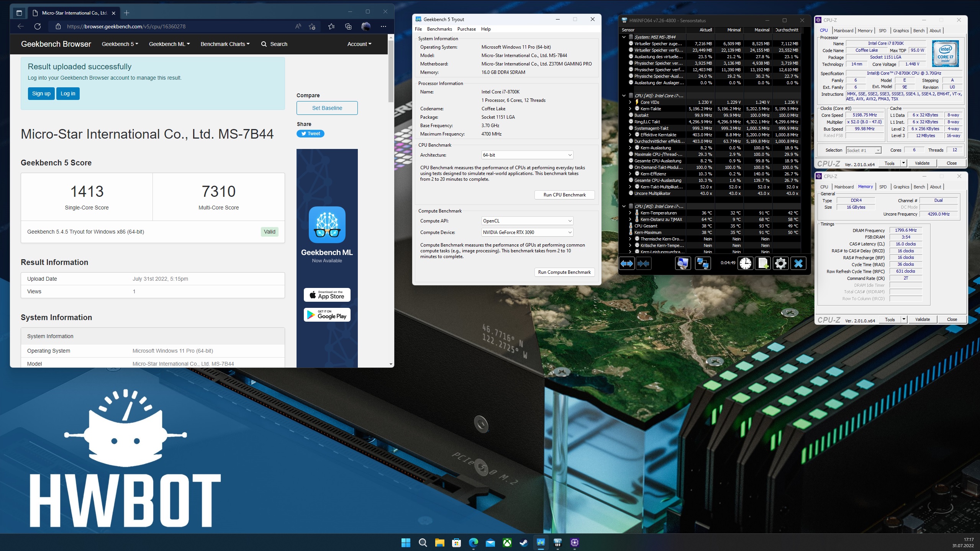
Task: Switch to Graphics tab in lower CPU-Z
Action: [901, 187]
